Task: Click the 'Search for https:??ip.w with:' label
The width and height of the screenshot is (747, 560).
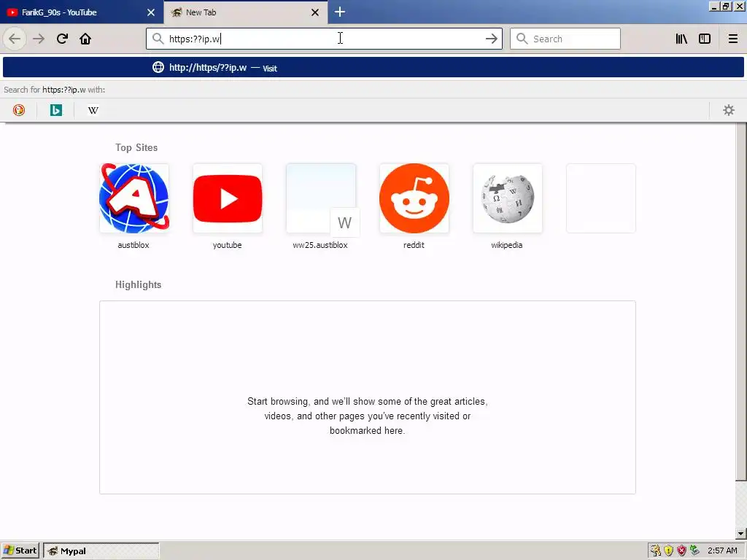Action: point(54,90)
